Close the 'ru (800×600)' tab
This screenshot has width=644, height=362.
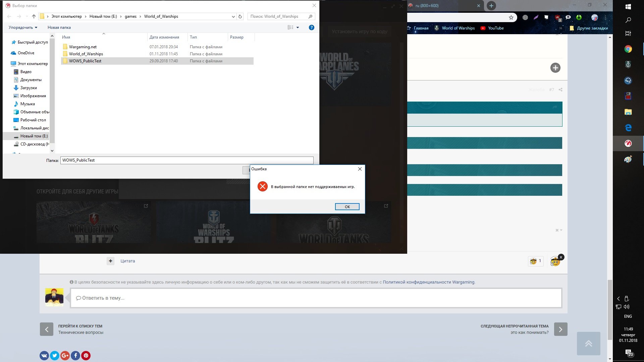[479, 6]
